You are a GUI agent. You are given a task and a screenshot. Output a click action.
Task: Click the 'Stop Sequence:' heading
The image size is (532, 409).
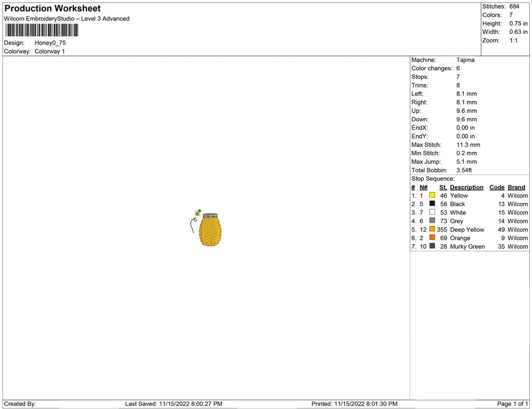click(433, 179)
